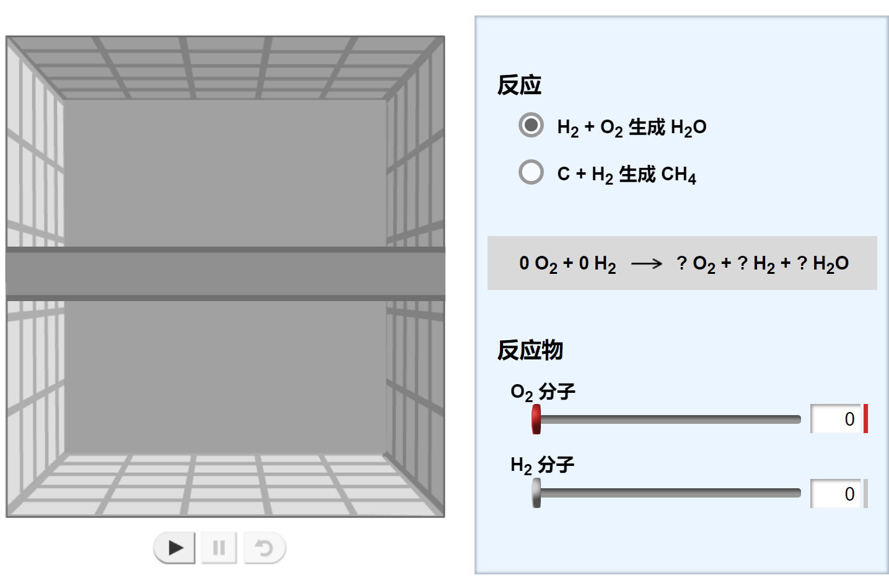The height and width of the screenshot is (588, 889).
Task: Select the H₂ + O₂ 生成 H₂O reaction
Action: coord(531,125)
